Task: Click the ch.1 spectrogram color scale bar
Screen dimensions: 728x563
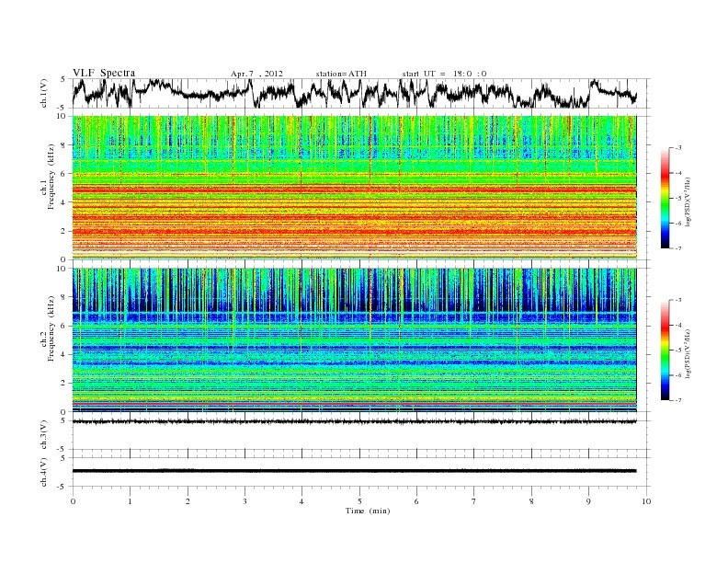Action: pos(665,199)
